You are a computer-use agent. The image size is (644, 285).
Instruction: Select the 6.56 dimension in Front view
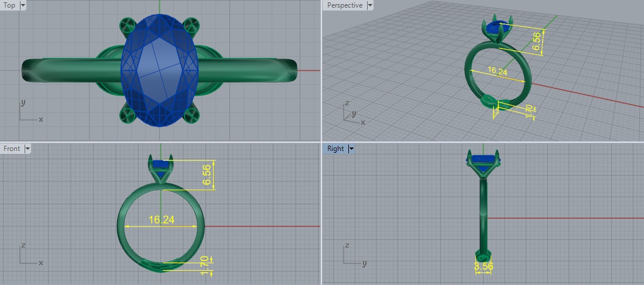(x=207, y=174)
